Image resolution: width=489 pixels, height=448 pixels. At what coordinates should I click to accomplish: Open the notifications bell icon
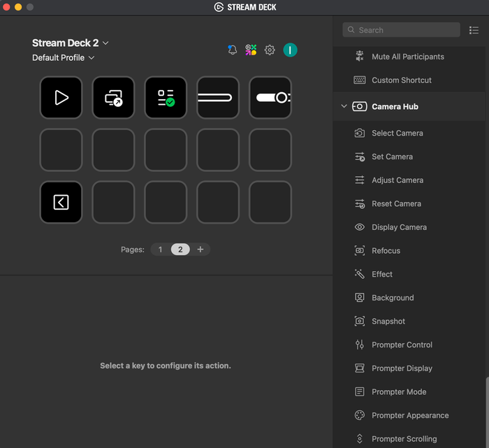pos(233,50)
